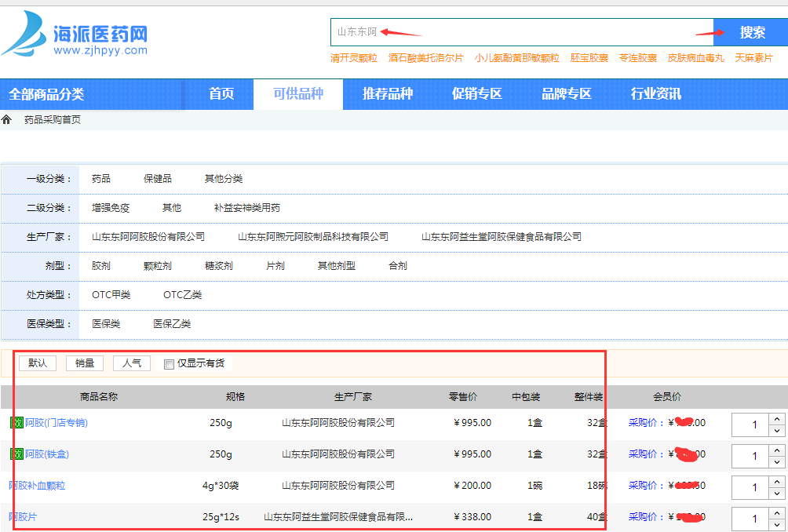Open the 行业资讯 navigation tab
Screen dimensions: 788x532
click(x=656, y=94)
